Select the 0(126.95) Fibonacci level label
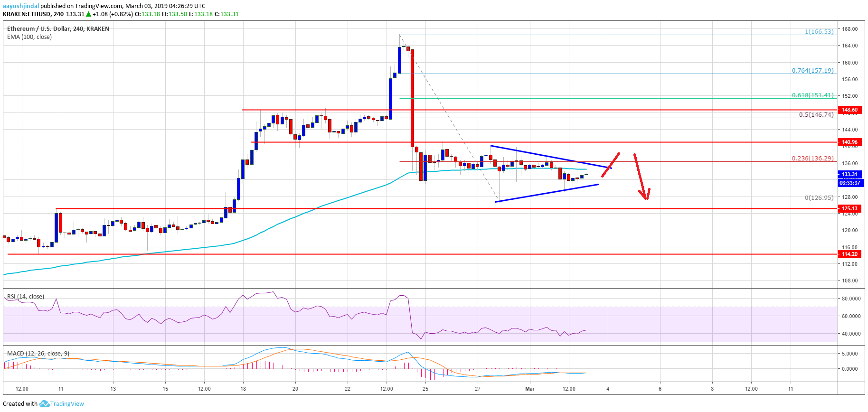The image size is (868, 412). [819, 198]
